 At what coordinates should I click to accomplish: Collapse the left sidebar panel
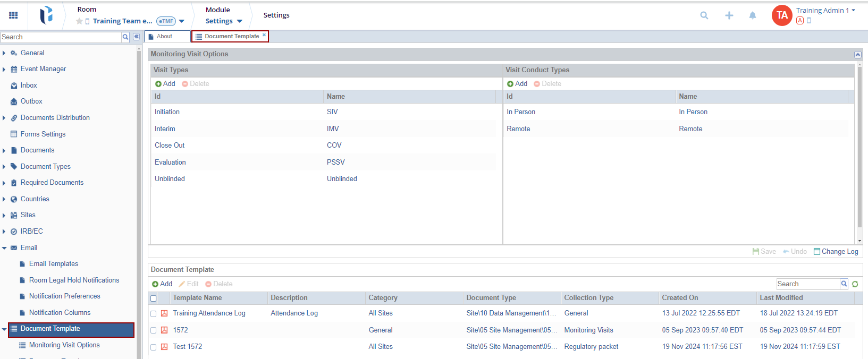(x=137, y=37)
